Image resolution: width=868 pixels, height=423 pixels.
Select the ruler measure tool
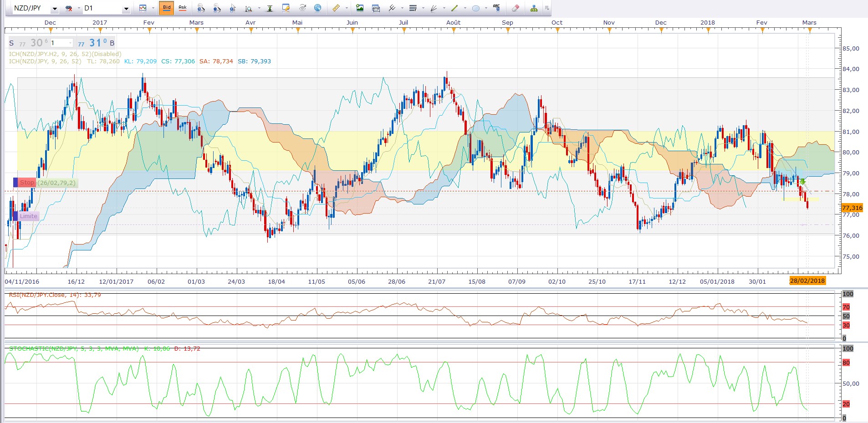(336, 8)
